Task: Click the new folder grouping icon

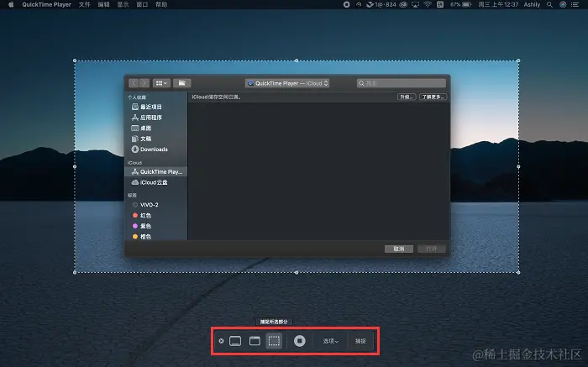Action: click(x=182, y=83)
